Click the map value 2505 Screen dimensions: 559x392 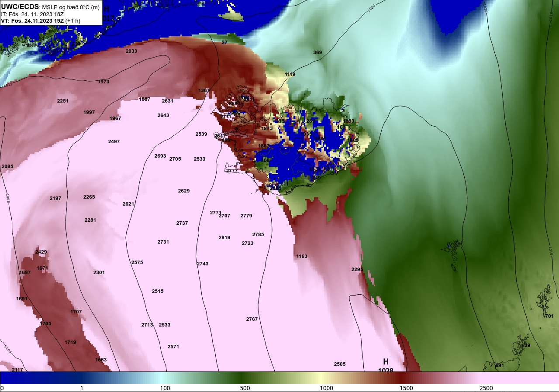[340, 364]
